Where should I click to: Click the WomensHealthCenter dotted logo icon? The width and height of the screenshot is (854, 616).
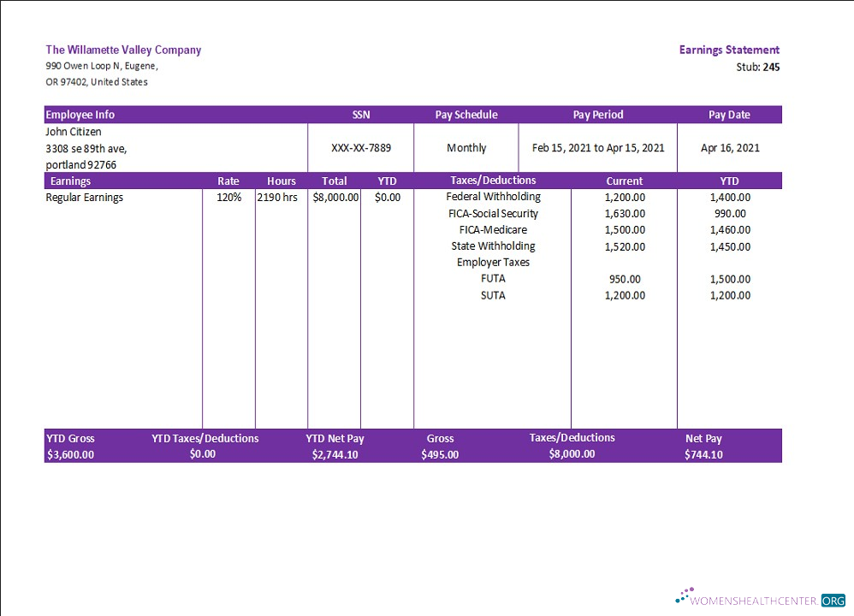[x=685, y=595]
